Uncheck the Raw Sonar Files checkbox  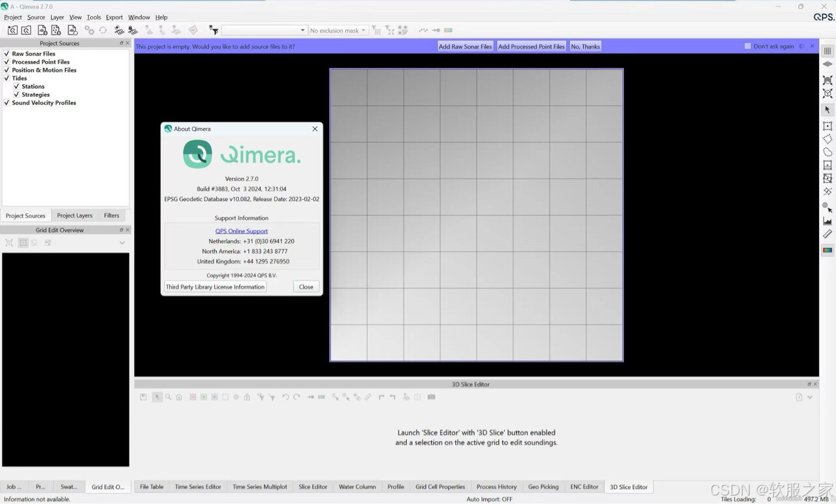tap(7, 54)
